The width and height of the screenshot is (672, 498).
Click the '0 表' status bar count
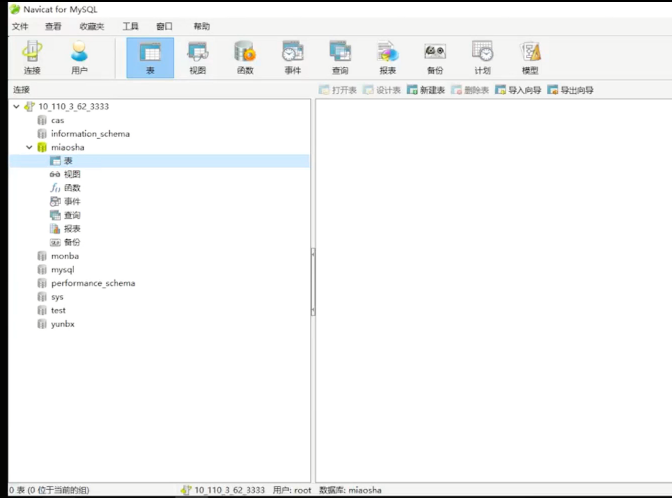click(17, 490)
